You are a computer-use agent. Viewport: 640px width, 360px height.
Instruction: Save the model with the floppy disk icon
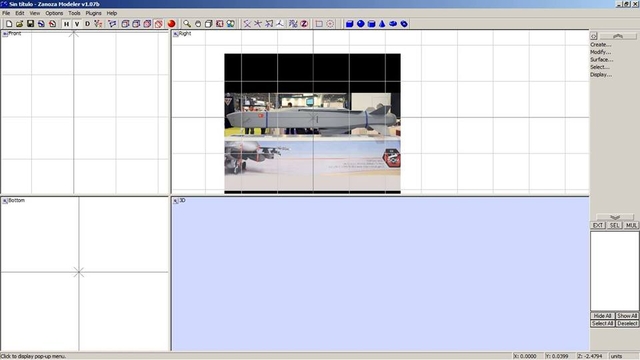pyautogui.click(x=30, y=24)
